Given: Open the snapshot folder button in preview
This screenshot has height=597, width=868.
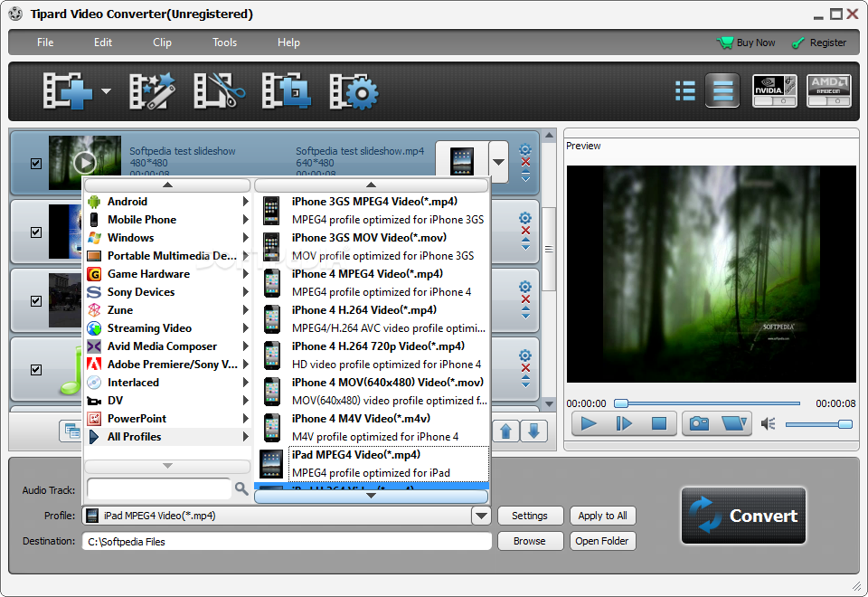Looking at the screenshot, I should click(x=734, y=423).
